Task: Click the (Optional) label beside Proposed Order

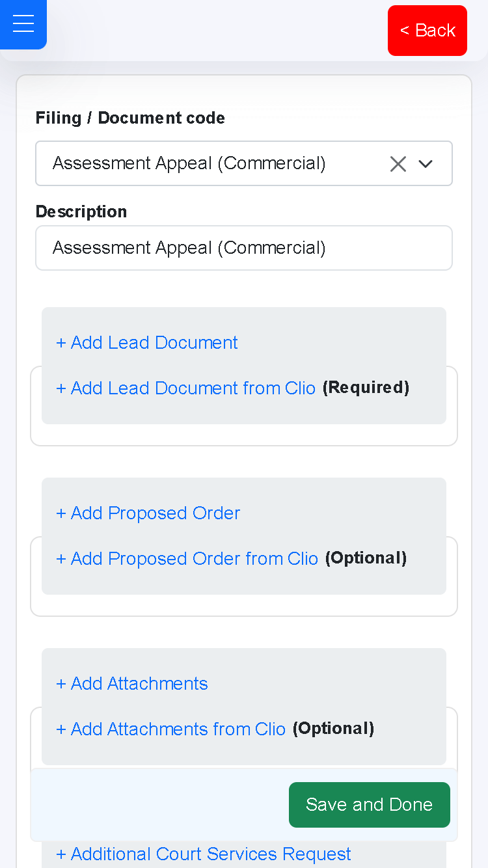Action: pyautogui.click(x=366, y=558)
